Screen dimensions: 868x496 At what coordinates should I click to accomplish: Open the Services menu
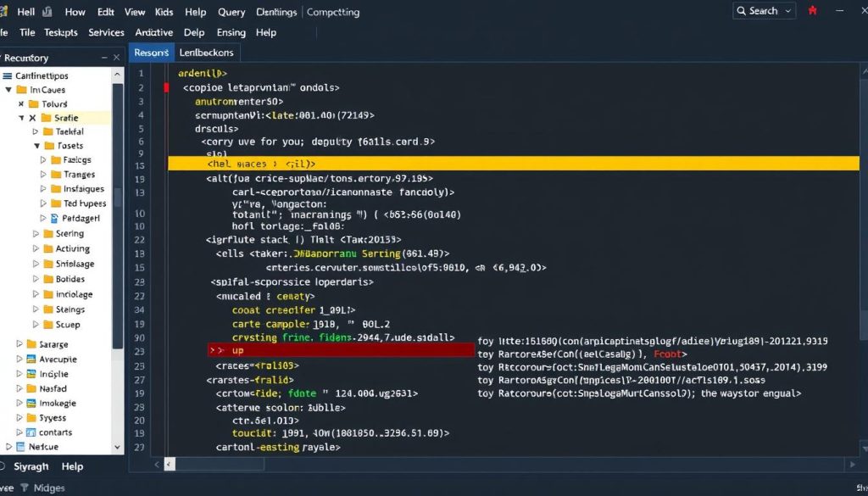[106, 33]
